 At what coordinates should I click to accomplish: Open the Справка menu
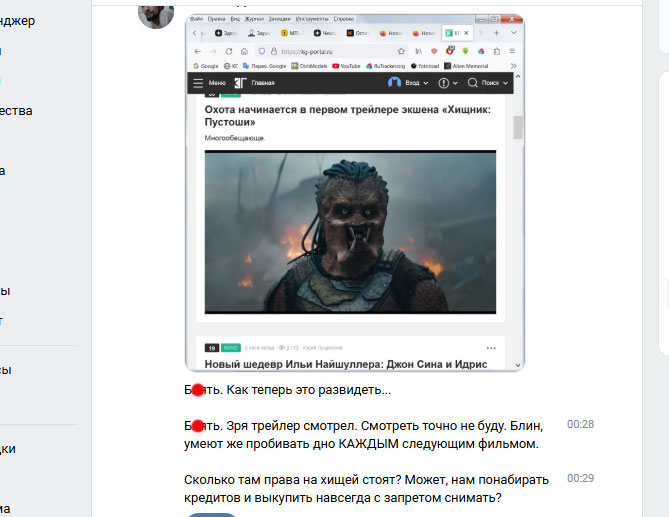click(x=344, y=19)
